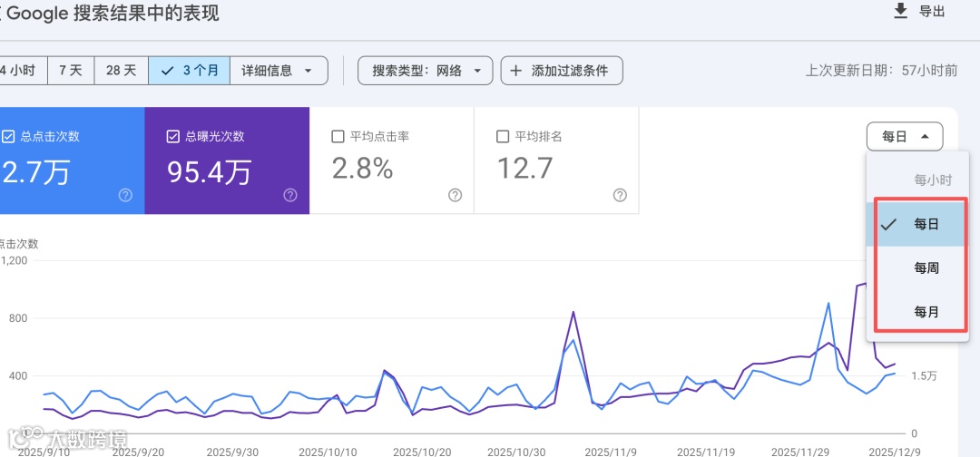This screenshot has width=980, height=457.
Task: Toggle the 总曝光次数 checkbox
Action: coord(173,137)
